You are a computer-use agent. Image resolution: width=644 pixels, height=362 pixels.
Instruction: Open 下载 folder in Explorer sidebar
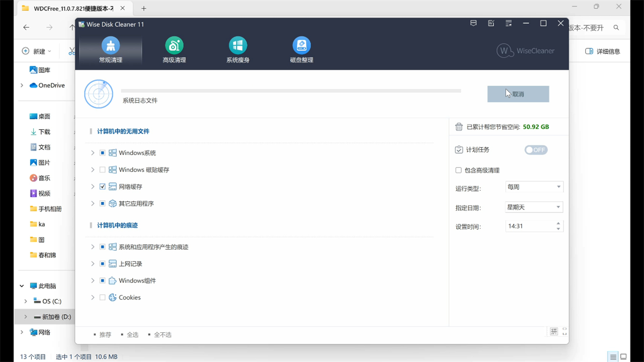tap(40, 132)
